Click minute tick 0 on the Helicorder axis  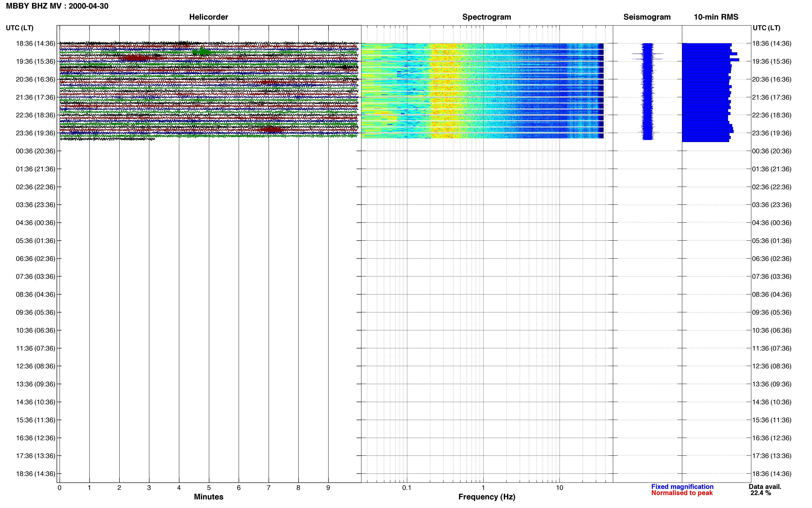coord(59,488)
